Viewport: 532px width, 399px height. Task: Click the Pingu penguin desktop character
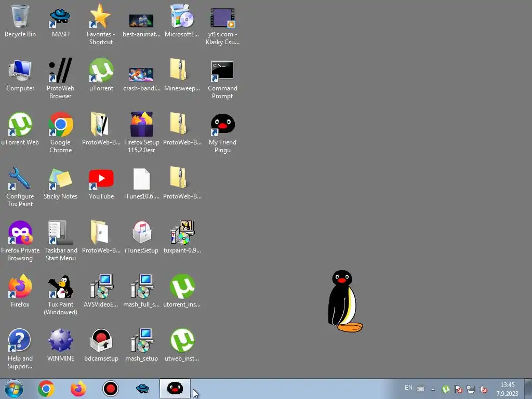344,301
